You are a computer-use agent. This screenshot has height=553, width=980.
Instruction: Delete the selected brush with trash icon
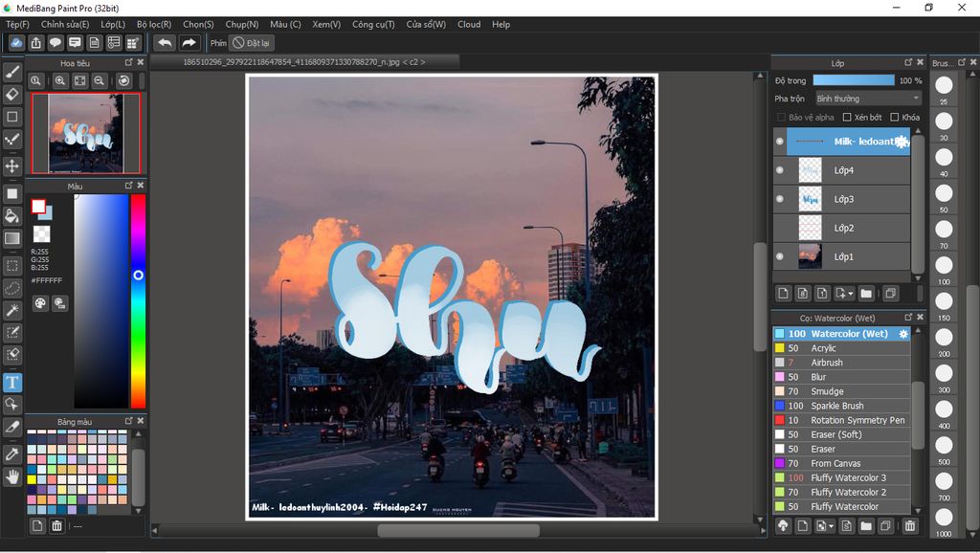(910, 526)
